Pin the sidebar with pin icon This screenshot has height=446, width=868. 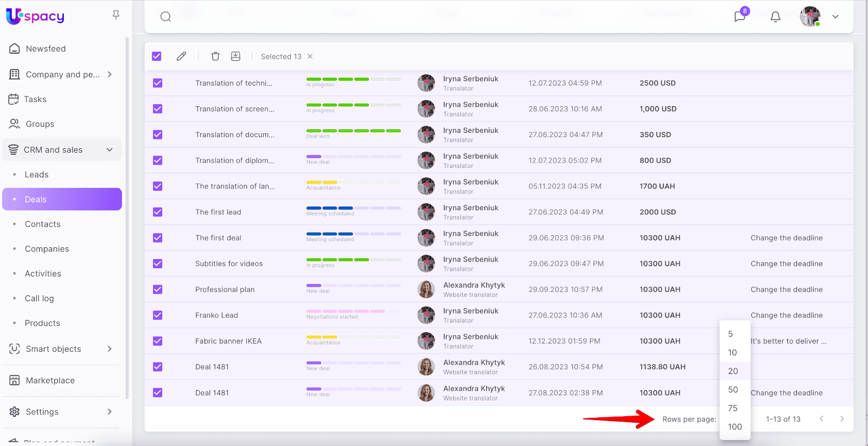[x=116, y=15]
